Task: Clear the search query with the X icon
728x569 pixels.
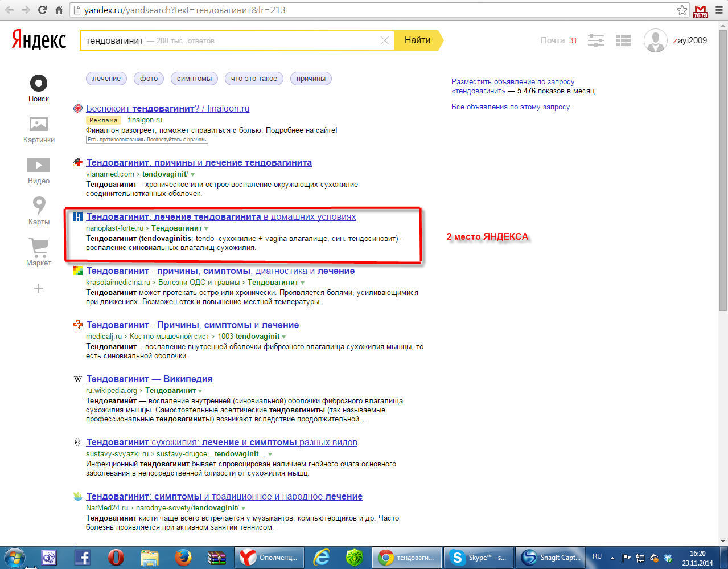Action: 385,40
